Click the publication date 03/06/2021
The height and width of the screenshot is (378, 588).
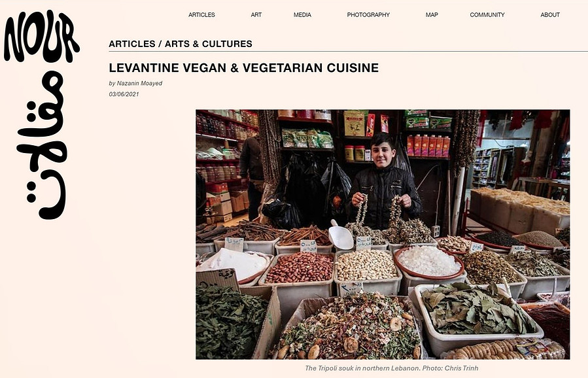tap(124, 94)
